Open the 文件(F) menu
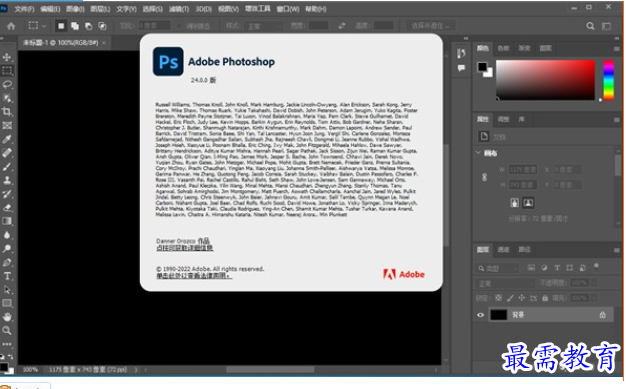Viewport: 626px width, 389px height. [x=24, y=9]
